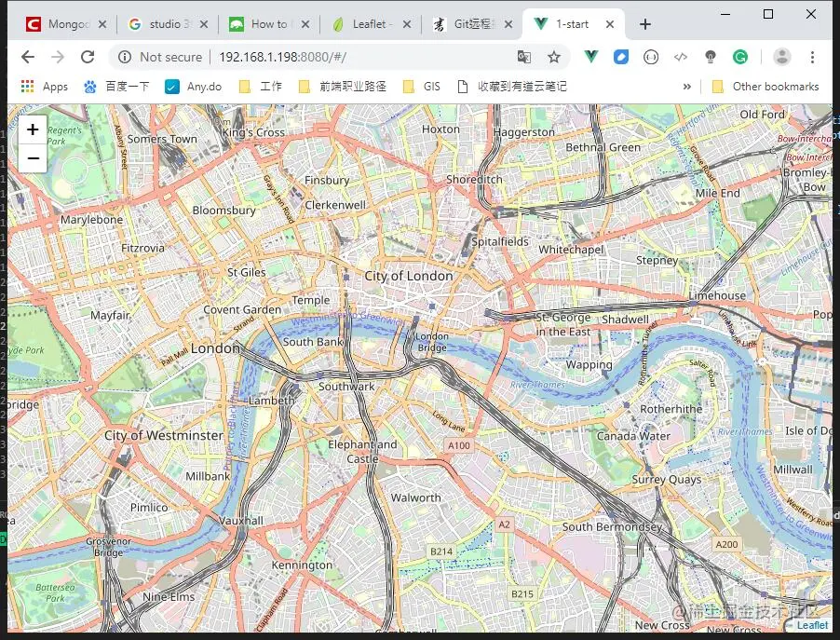Open the translate page icon

tap(524, 57)
